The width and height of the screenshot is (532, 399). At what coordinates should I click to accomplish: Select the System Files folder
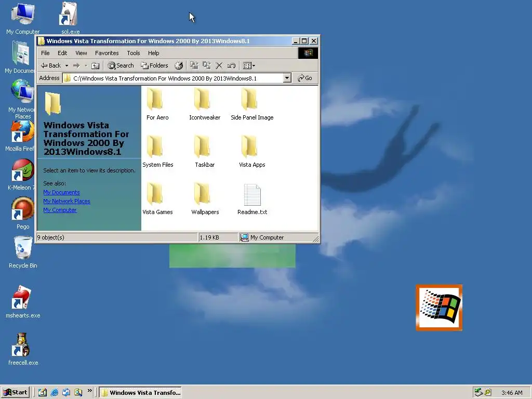157,151
